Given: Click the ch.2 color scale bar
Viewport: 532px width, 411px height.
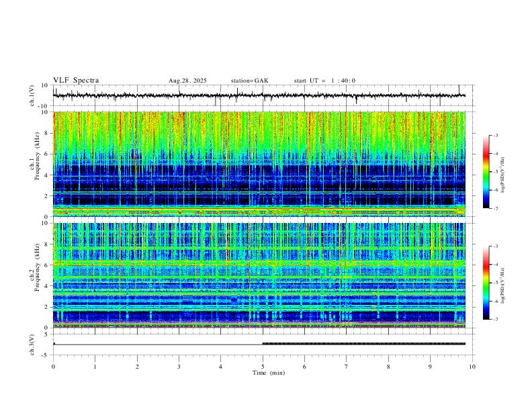Looking at the screenshot, I should (486, 283).
